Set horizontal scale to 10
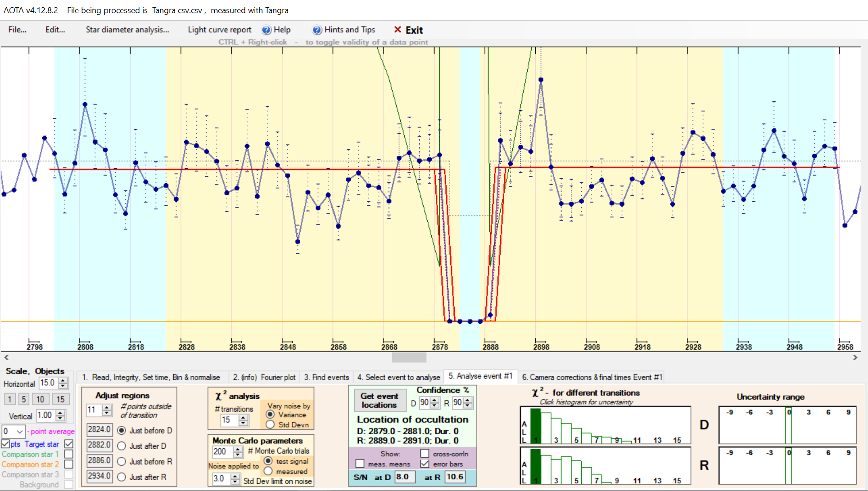The height and width of the screenshot is (491, 868). point(41,399)
